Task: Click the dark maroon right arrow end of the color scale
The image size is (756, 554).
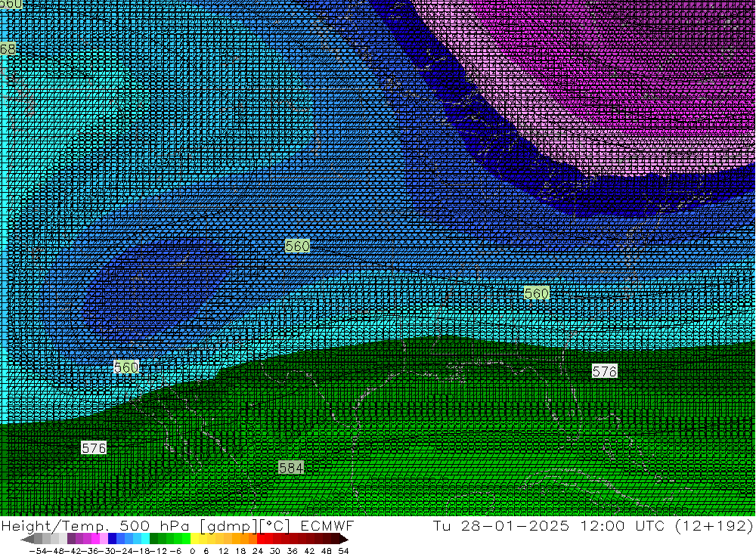Action: (x=343, y=539)
